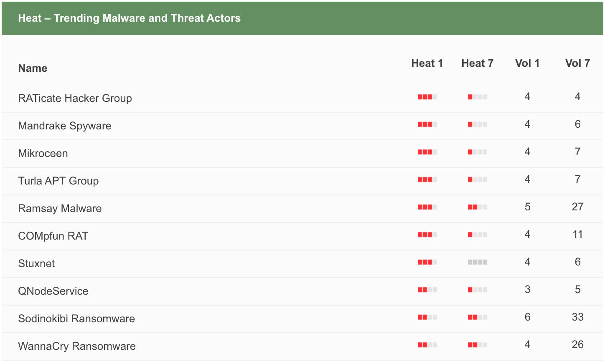
Task: Click Vol 7 value 5 for QNodeService
Action: click(x=577, y=289)
